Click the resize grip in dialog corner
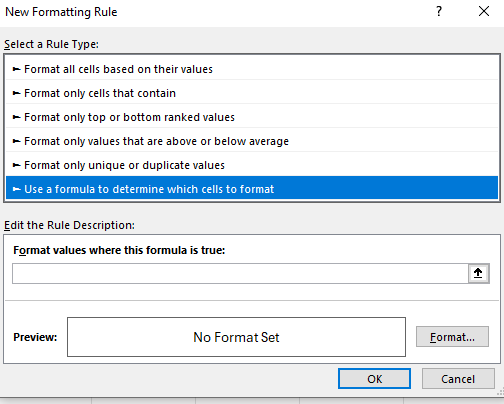This screenshot has width=504, height=404. pyautogui.click(x=500, y=392)
